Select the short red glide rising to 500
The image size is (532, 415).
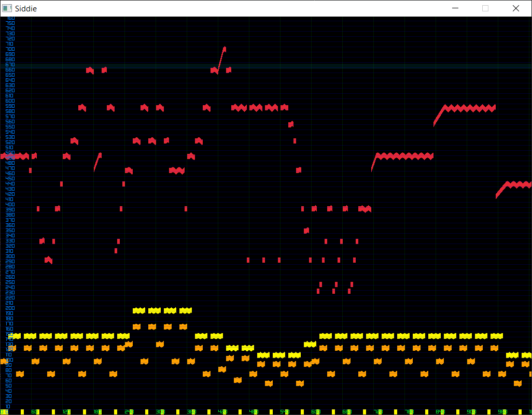point(97,160)
